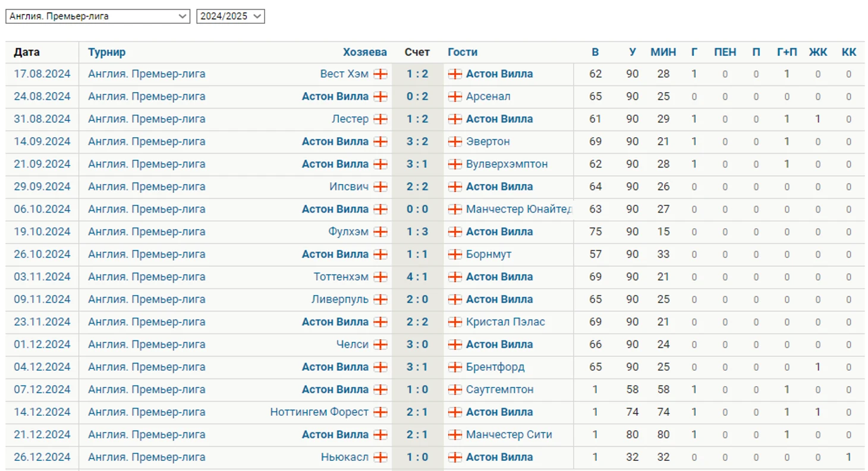
Task: Click flag icon next to Ньюкасл
Action: tap(380, 458)
